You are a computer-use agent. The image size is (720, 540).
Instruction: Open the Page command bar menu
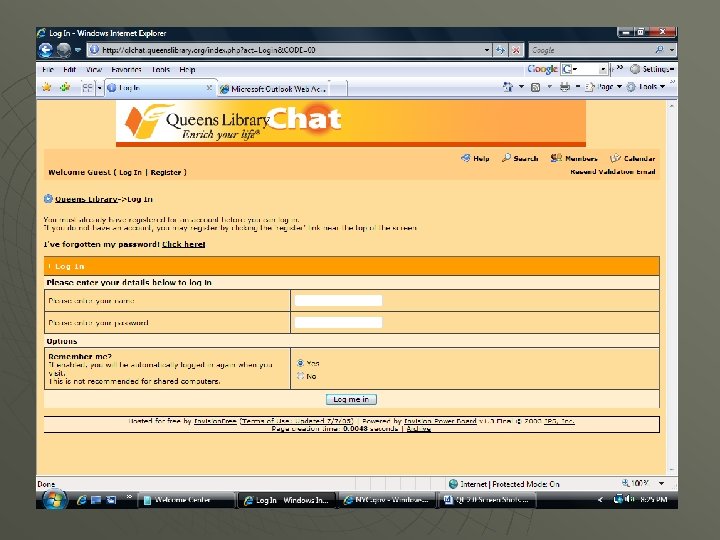(x=603, y=87)
